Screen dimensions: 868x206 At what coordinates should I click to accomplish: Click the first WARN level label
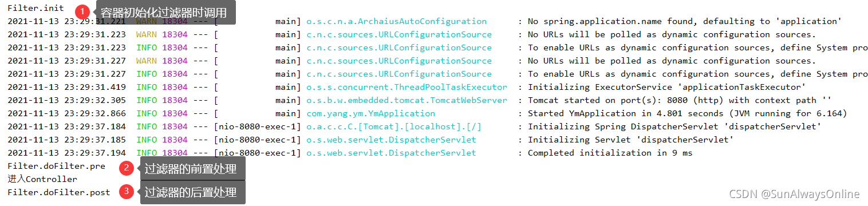[147, 21]
